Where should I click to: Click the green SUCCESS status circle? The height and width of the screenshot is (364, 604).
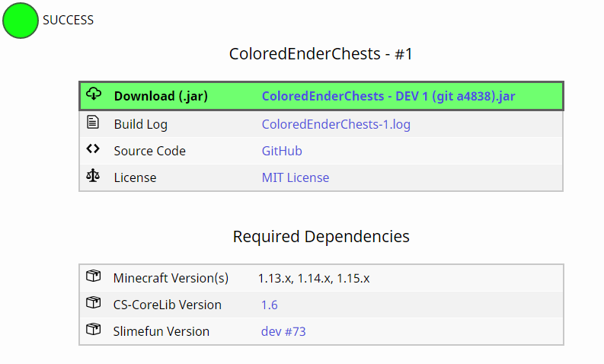pos(21,21)
